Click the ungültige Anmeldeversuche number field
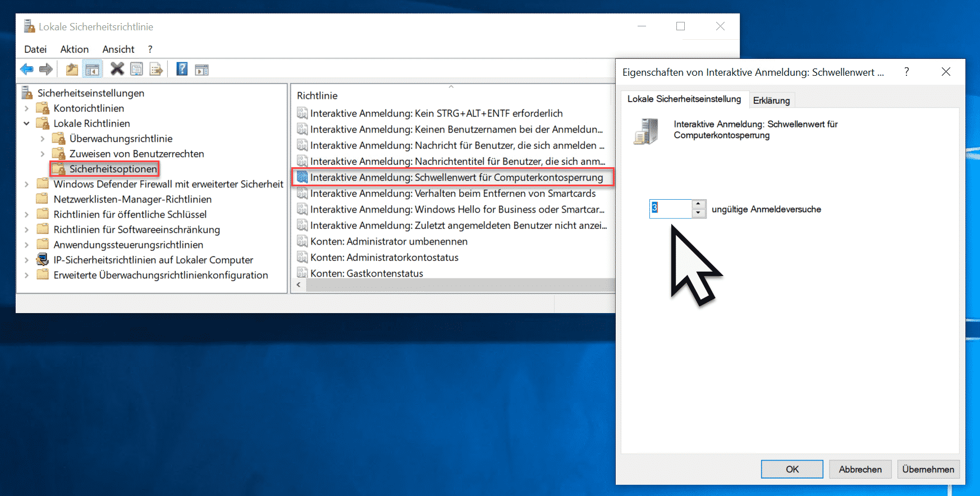The width and height of the screenshot is (980, 496). pos(671,209)
